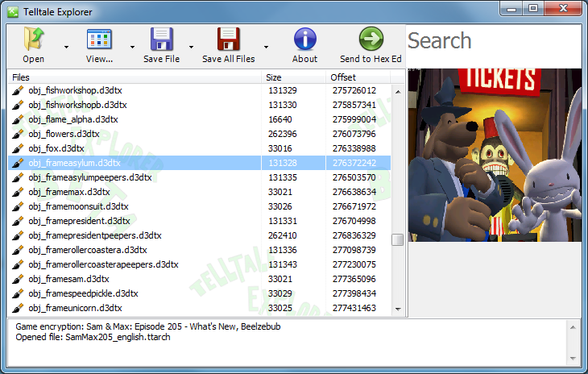Click the file list vertical scrollbar thumb

397,240
